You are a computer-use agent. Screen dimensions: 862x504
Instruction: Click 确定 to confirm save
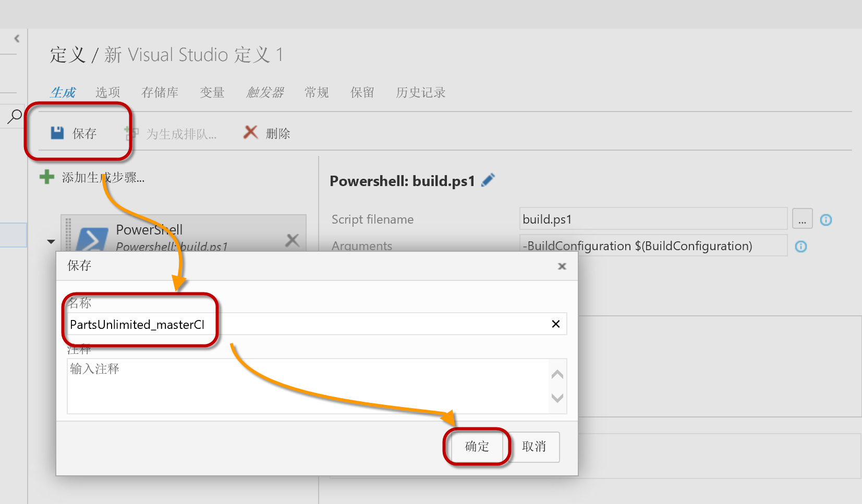(x=477, y=447)
